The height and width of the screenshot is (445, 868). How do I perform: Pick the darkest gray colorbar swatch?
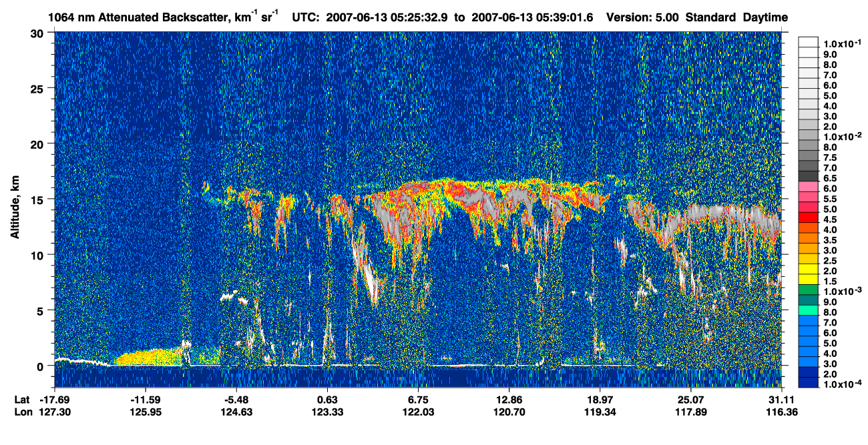coord(809,175)
